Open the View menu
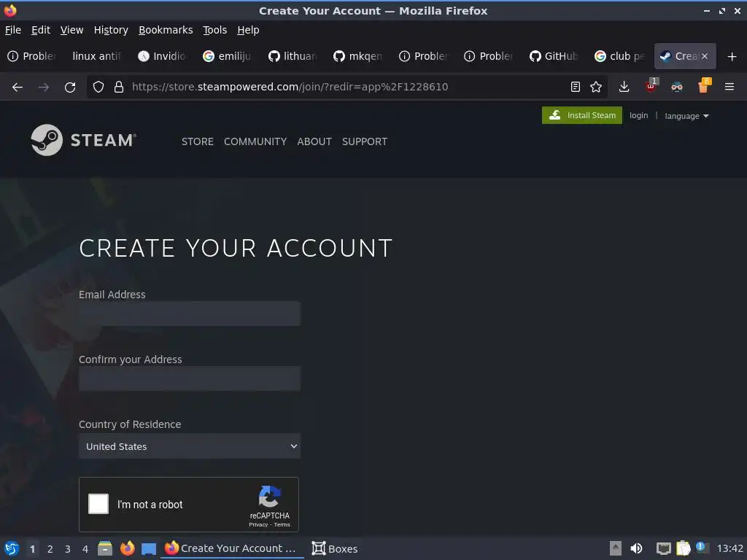The width and height of the screenshot is (747, 560). 72,30
